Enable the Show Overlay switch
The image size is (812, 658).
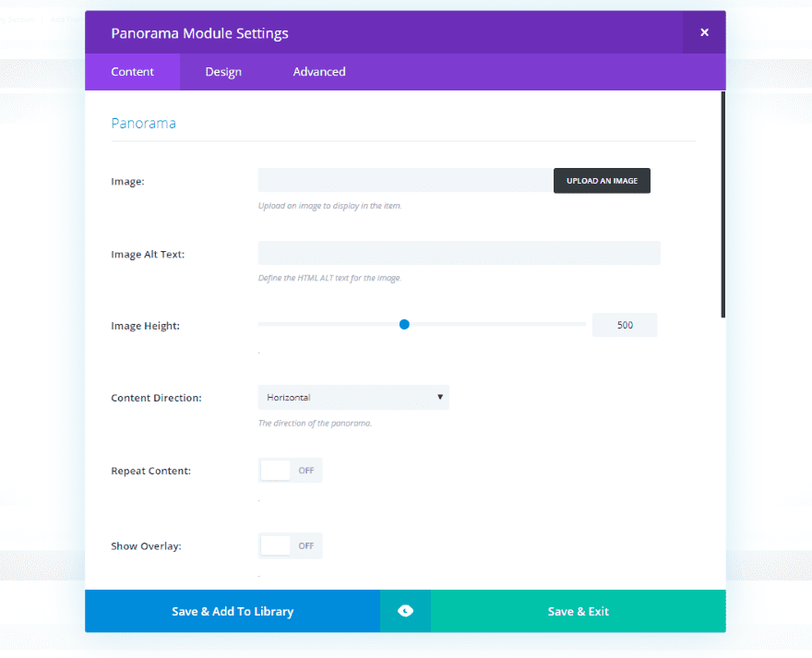[290, 546]
